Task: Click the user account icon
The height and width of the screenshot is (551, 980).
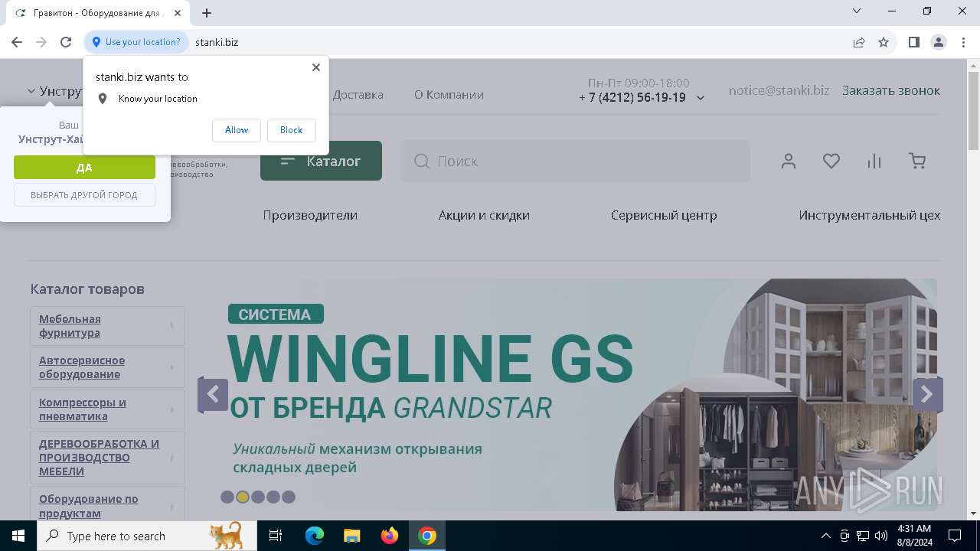Action: coord(789,161)
